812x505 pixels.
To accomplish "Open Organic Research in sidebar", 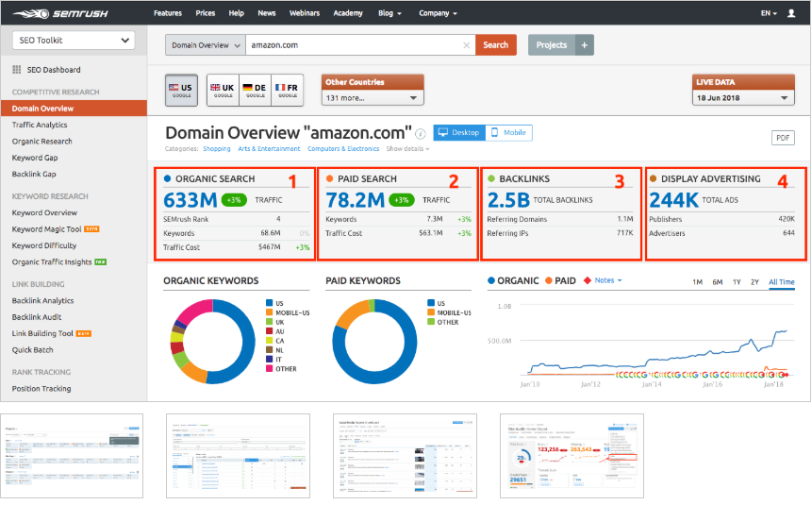I will pyautogui.click(x=41, y=142).
